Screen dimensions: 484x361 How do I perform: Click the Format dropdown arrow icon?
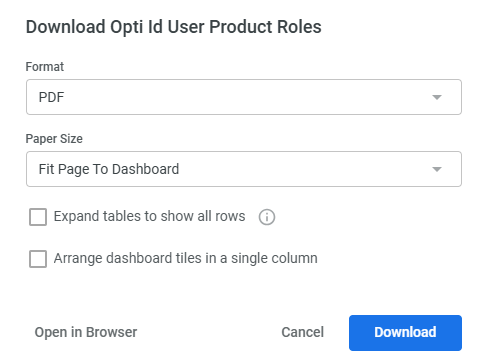pyautogui.click(x=437, y=97)
